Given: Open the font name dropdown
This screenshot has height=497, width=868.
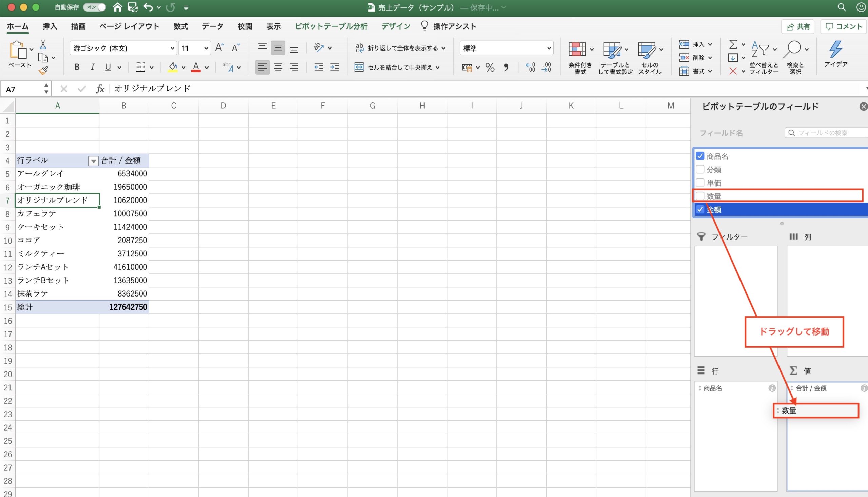Looking at the screenshot, I should 172,48.
